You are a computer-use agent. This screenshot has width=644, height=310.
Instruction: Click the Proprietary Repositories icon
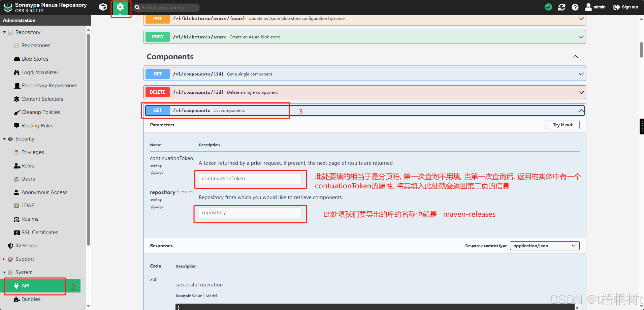point(17,86)
